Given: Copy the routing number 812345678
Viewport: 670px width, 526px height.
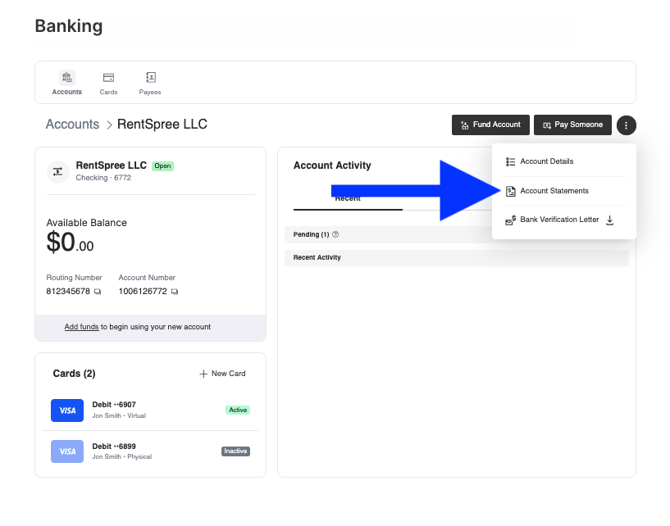Looking at the screenshot, I should tap(98, 292).
